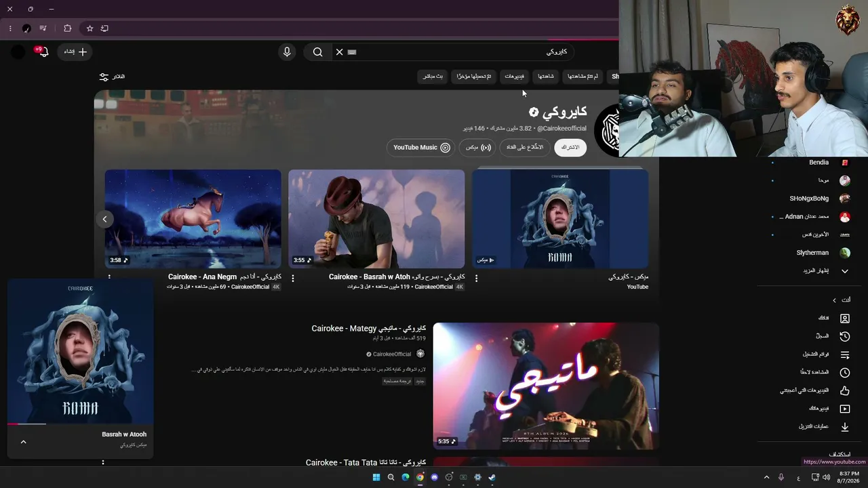Screen dimensions: 868x488
Task: Open the Ana Negm horse thumbnail
Action: tap(193, 218)
